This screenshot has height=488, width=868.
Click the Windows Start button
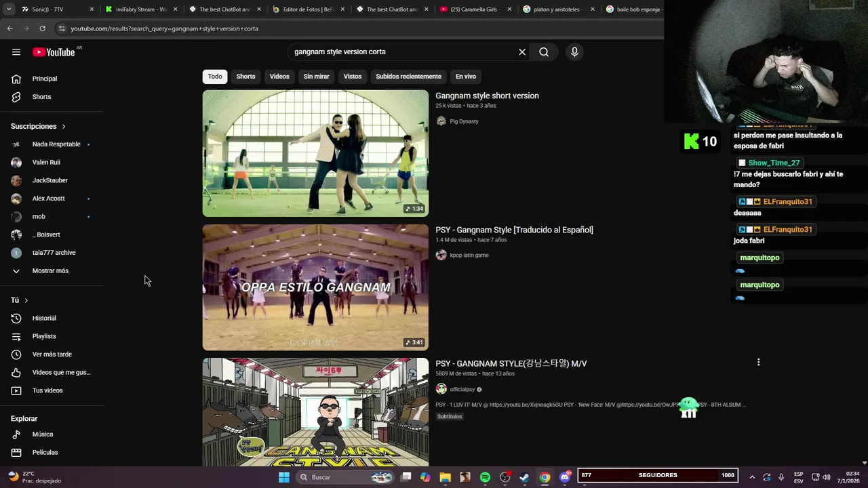(x=284, y=477)
